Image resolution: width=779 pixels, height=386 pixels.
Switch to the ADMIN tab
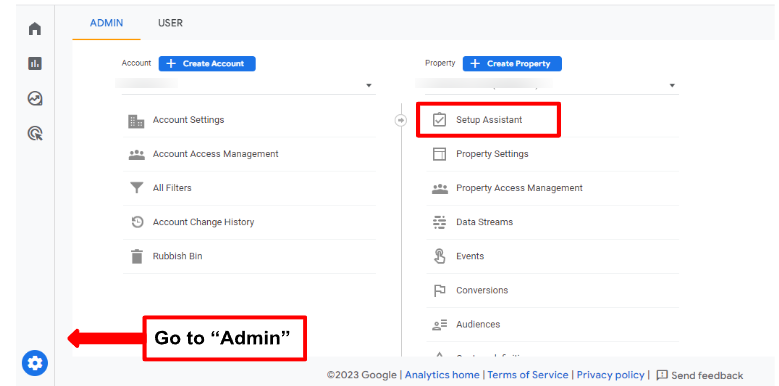[x=106, y=23]
